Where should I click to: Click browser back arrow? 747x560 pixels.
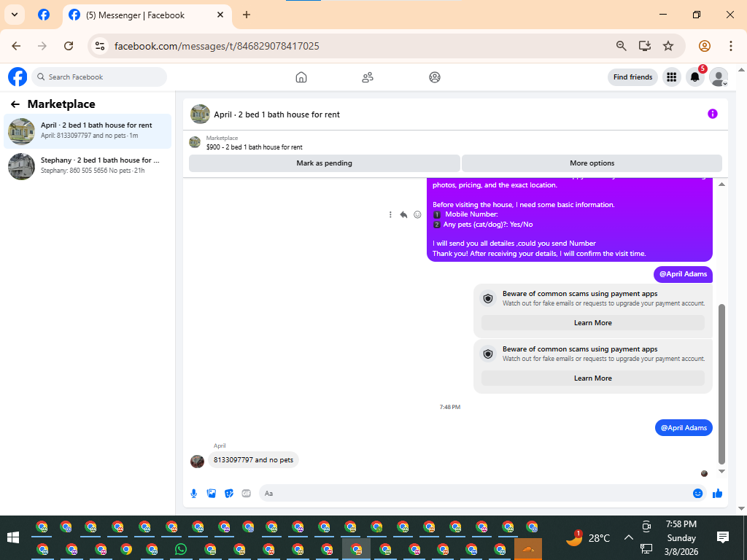16,46
